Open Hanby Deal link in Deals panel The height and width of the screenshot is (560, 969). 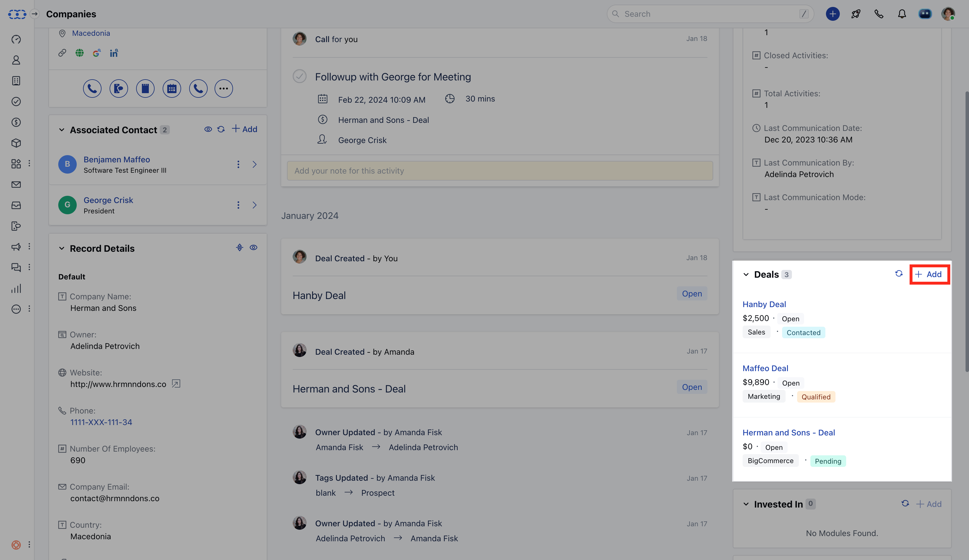(x=764, y=304)
